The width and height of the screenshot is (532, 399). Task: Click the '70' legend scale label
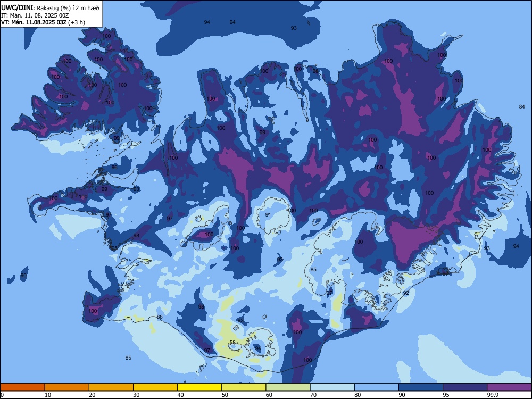pyautogui.click(x=313, y=395)
